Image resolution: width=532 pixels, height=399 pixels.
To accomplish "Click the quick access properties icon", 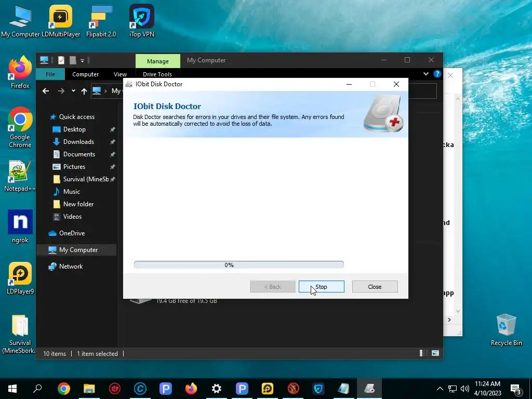I will tap(61, 60).
